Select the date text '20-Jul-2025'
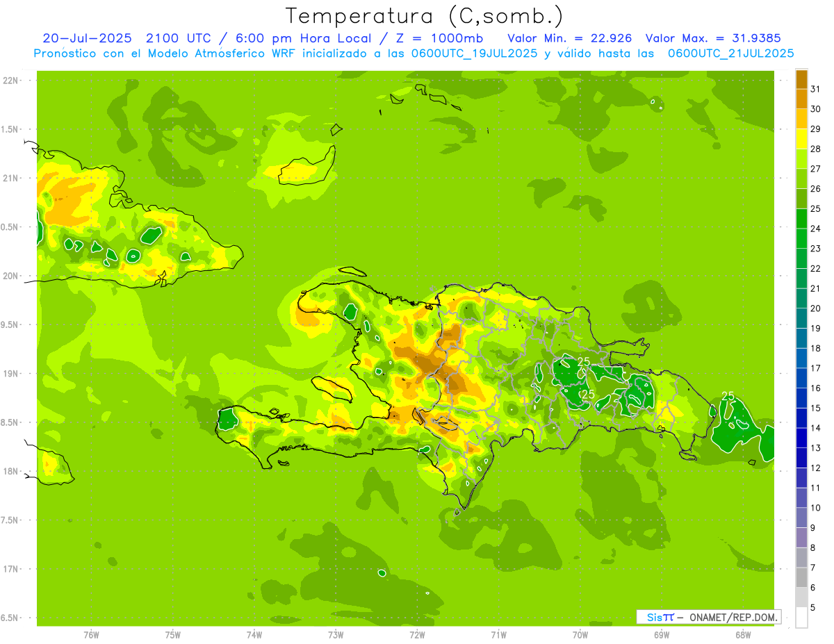Image resolution: width=834 pixels, height=644 pixels. [87, 38]
